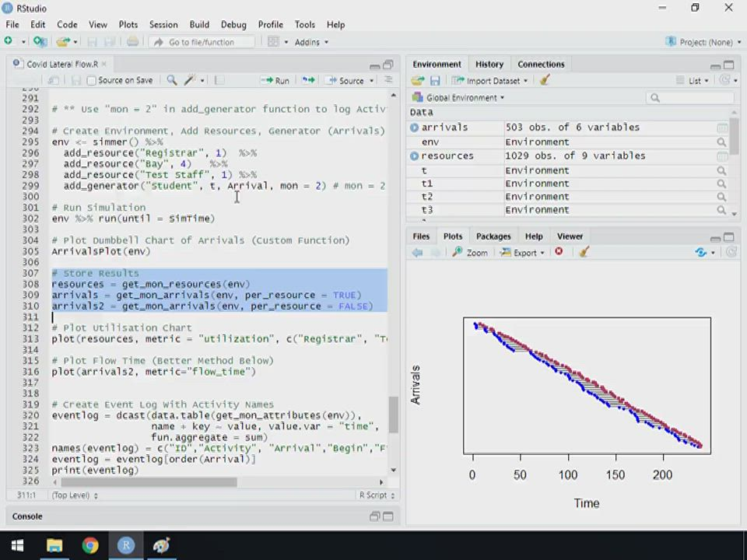
Task: Toggle the Source on Save checkbox
Action: tap(92, 81)
